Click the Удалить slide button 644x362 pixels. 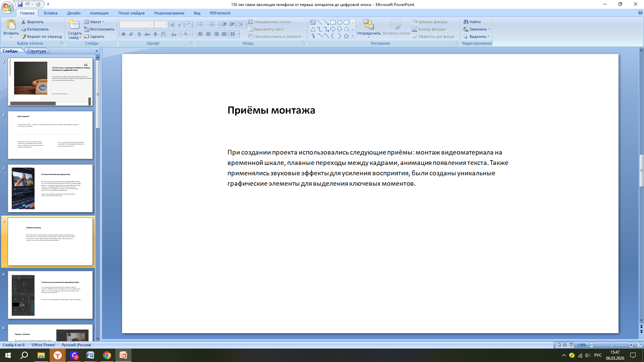[x=94, y=37]
